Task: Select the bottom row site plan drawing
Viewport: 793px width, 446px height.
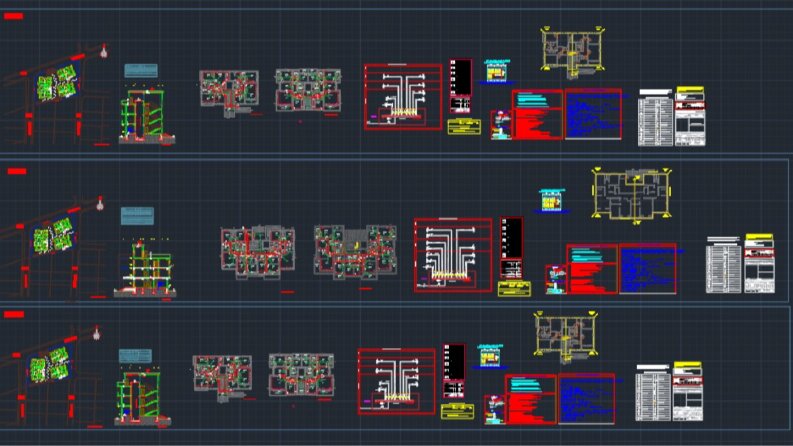Action: tap(50, 364)
